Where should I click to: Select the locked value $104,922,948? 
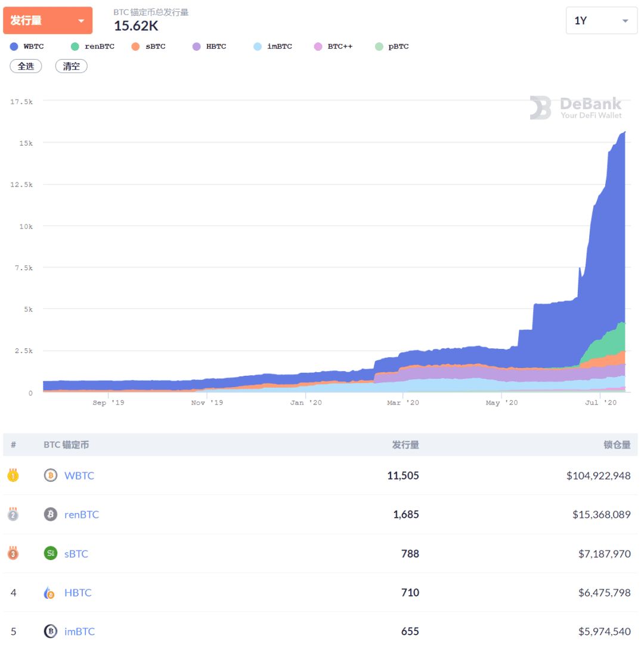coord(598,475)
